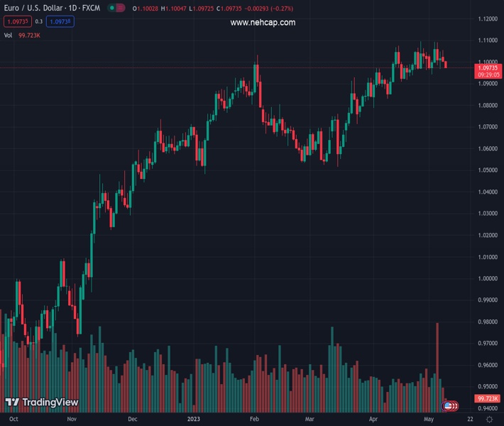Open the US economic event flag marker
Screen dimensions: 504x426
[448, 405]
